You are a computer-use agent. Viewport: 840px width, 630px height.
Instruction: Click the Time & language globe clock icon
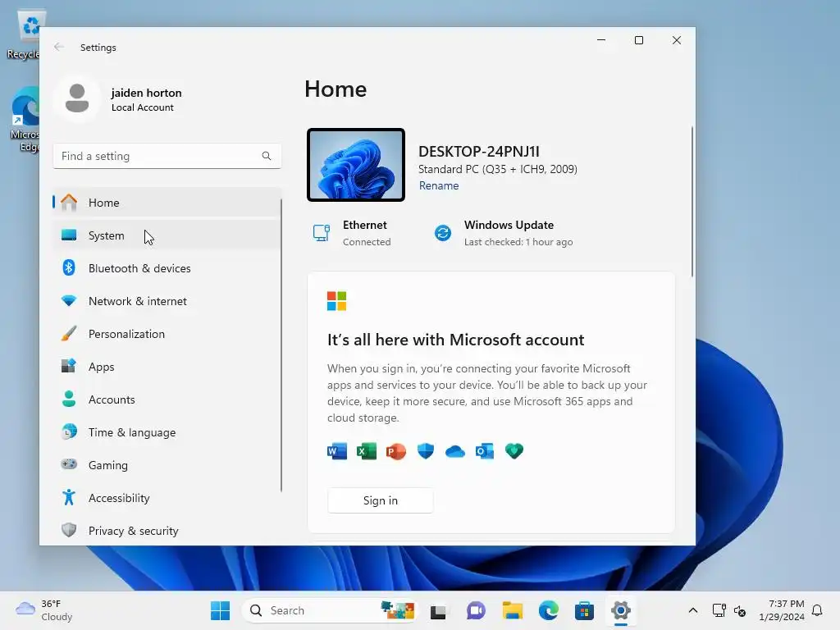pyautogui.click(x=69, y=431)
